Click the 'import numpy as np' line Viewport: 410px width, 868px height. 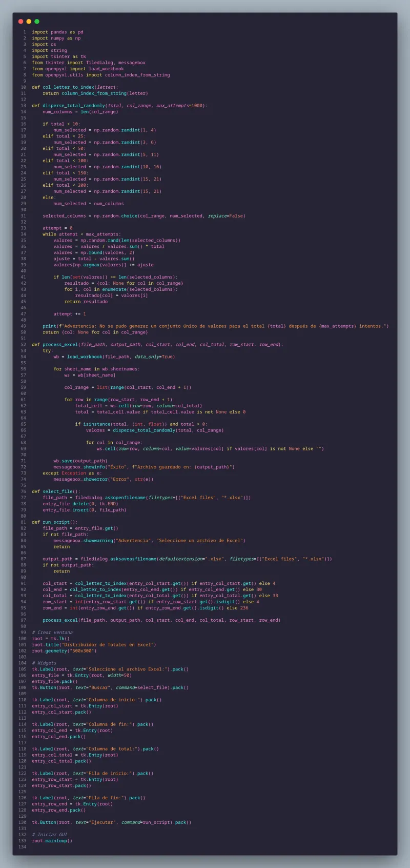[56, 38]
